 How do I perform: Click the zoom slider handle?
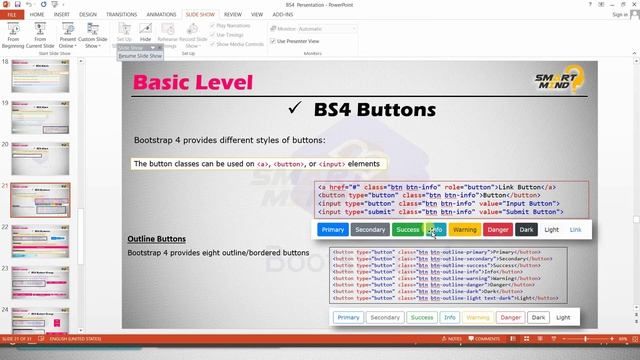[x=585, y=339]
